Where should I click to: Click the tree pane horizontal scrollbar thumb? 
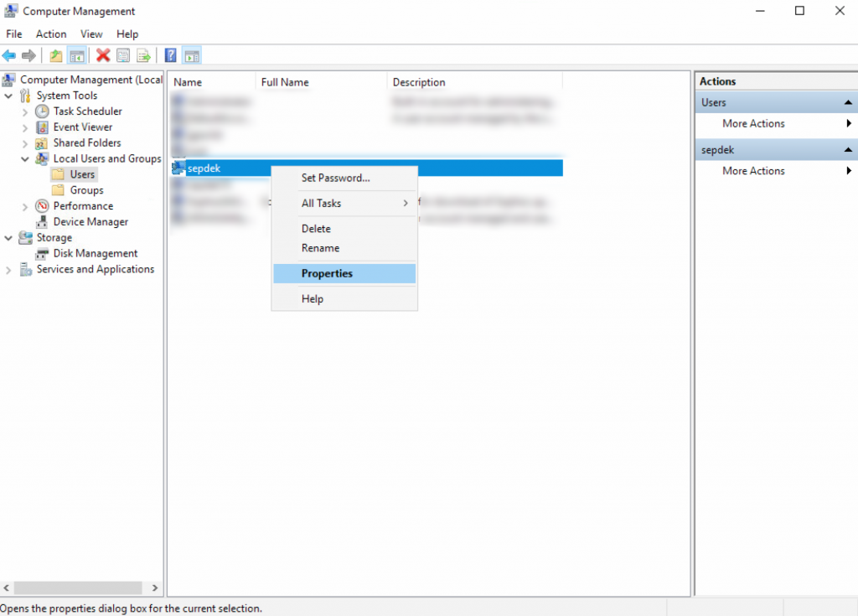coord(78,588)
